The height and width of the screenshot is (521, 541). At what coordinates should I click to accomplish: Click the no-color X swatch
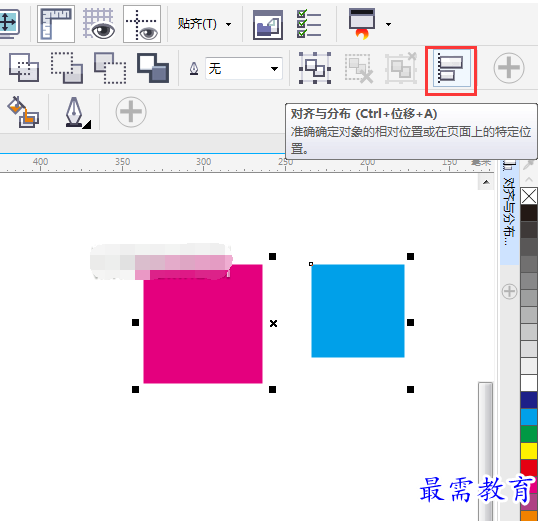(529, 197)
